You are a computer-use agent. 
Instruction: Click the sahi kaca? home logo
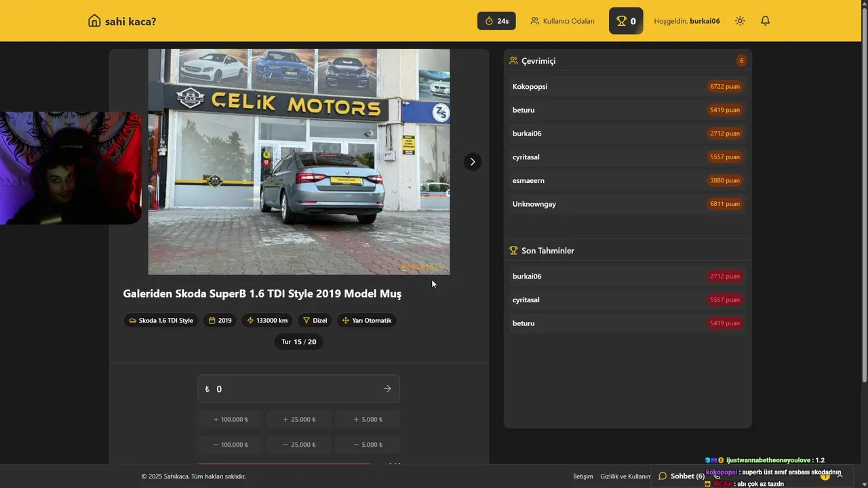(122, 21)
